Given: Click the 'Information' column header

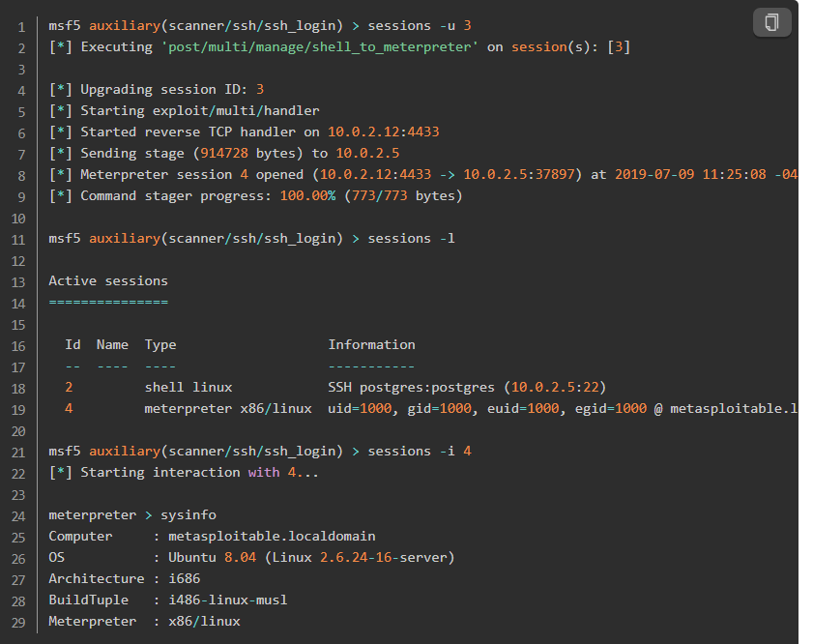Looking at the screenshot, I should (371, 345).
